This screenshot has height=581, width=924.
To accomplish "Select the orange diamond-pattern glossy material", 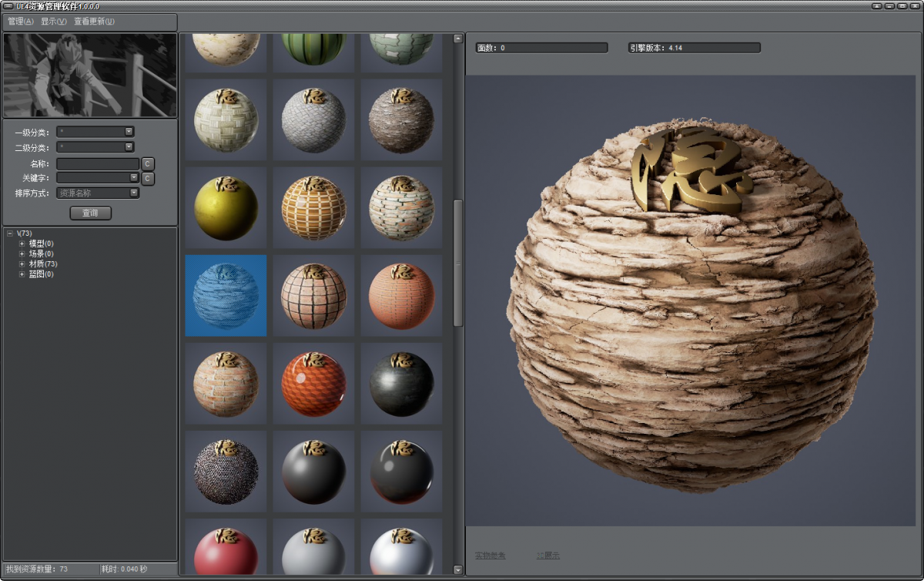I will (313, 384).
